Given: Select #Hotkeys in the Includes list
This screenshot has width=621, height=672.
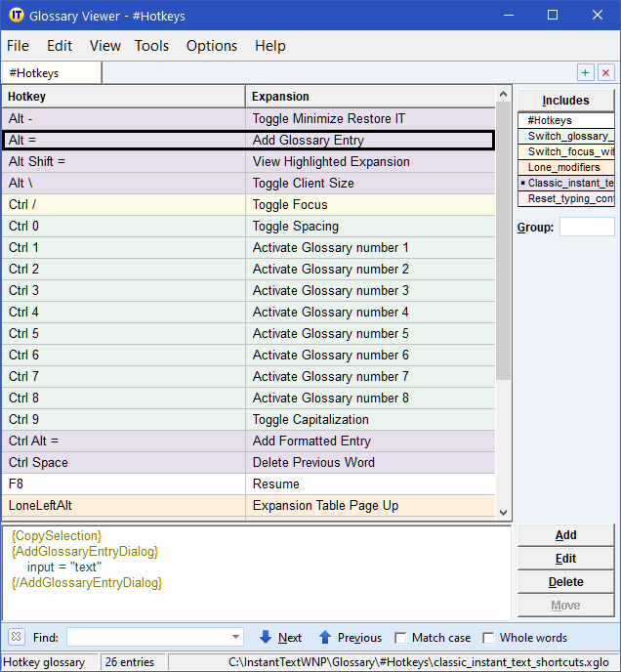Looking at the screenshot, I should 566,120.
